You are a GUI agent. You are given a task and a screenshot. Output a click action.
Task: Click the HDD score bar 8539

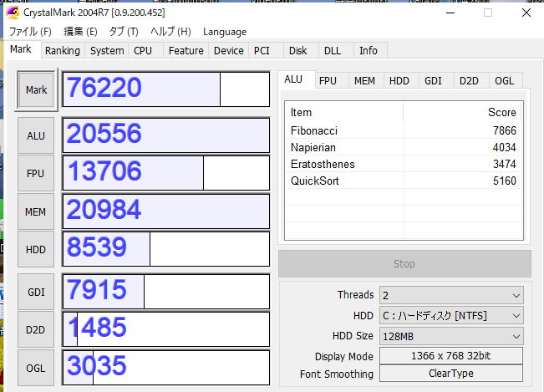click(x=165, y=249)
